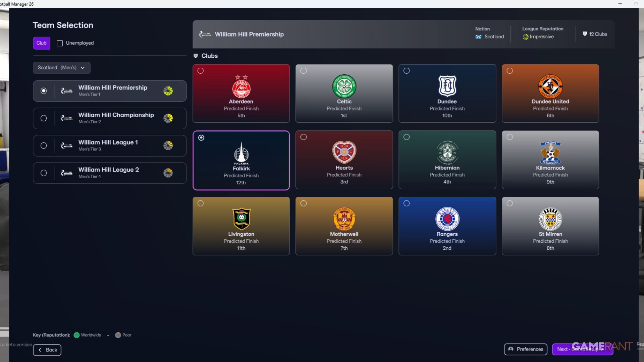Click the St Mirren club badge
Image resolution: width=644 pixels, height=362 pixels.
coord(550,219)
